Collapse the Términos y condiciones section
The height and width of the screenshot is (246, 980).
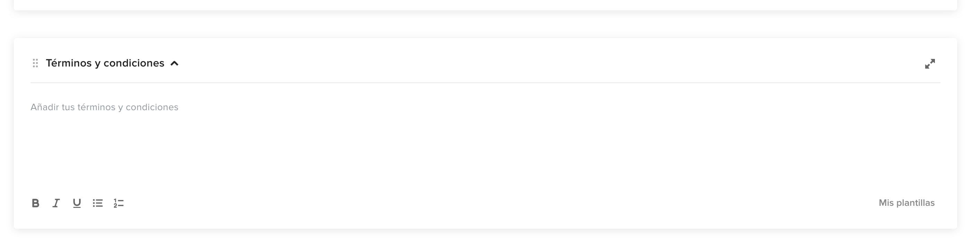tap(174, 63)
